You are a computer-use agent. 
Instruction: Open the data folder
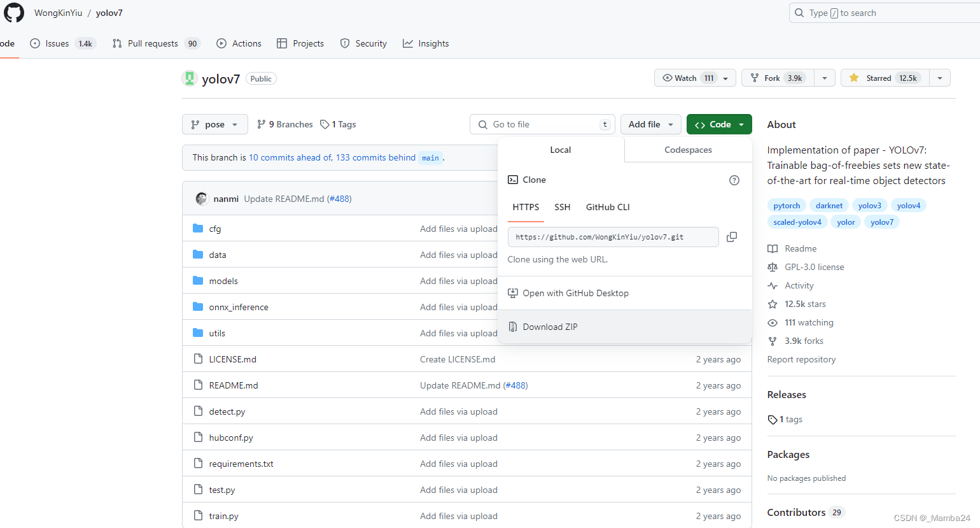click(218, 255)
